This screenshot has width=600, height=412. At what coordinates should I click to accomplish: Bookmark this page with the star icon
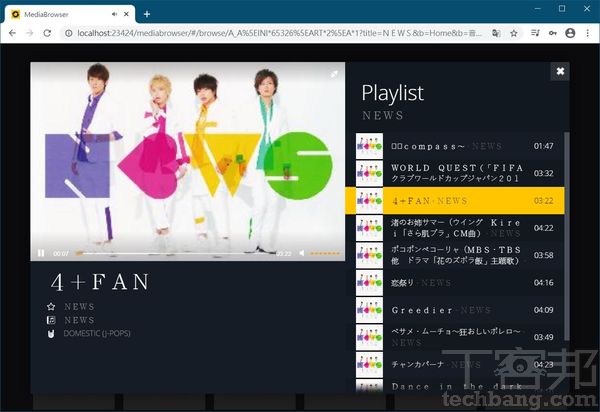click(514, 33)
